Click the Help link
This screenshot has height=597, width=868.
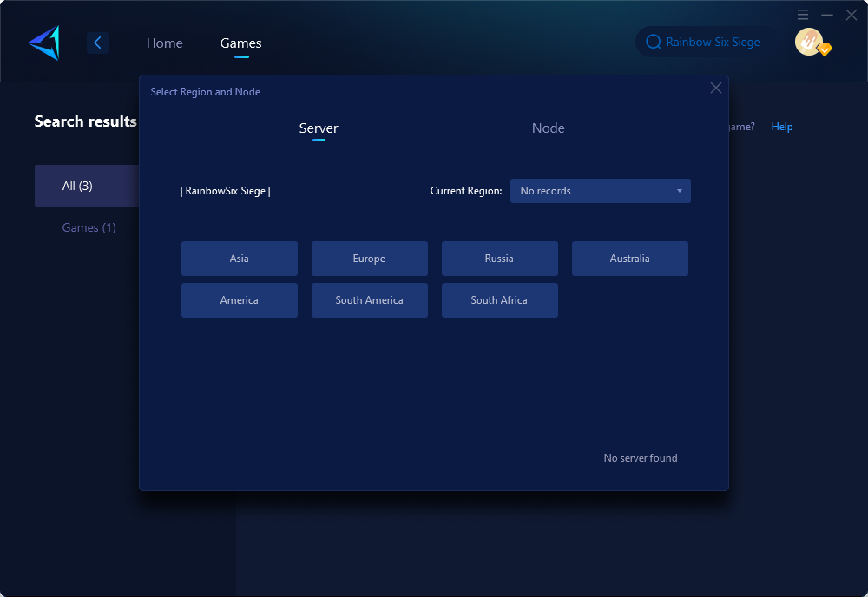coord(782,127)
